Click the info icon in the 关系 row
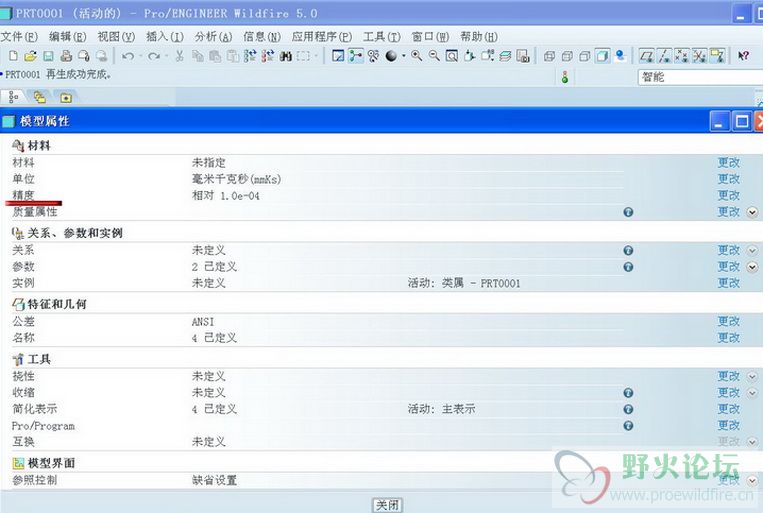 click(x=628, y=250)
